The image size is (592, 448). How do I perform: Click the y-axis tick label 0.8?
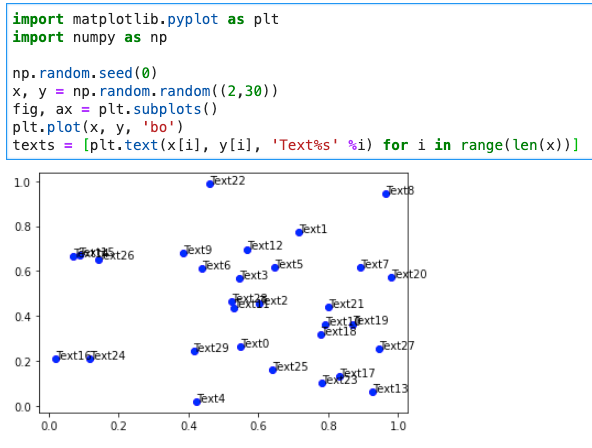pyautogui.click(x=22, y=227)
